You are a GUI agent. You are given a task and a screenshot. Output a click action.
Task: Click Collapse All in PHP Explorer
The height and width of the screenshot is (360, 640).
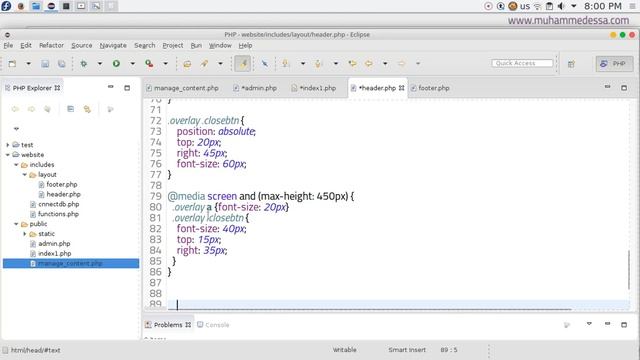point(71,109)
